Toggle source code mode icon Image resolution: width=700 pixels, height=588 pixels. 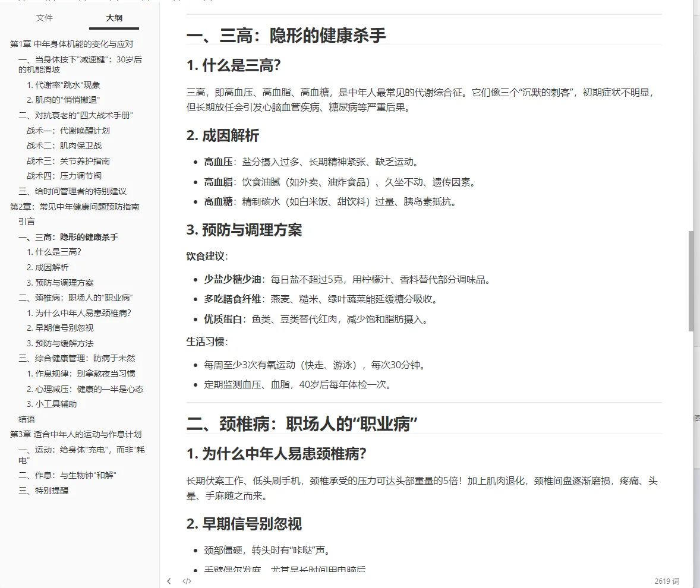(x=187, y=581)
